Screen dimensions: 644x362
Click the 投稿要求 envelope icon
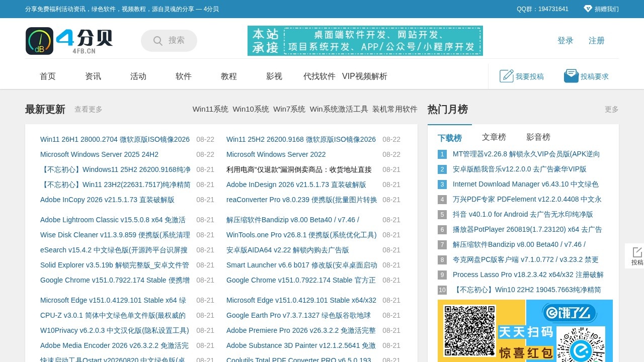pyautogui.click(x=571, y=76)
